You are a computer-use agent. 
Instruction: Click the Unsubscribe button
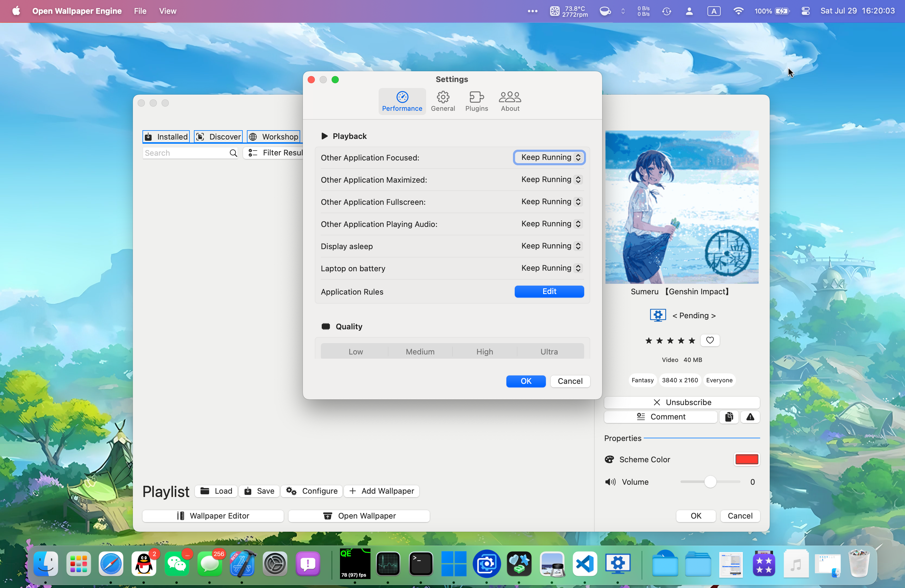point(681,402)
